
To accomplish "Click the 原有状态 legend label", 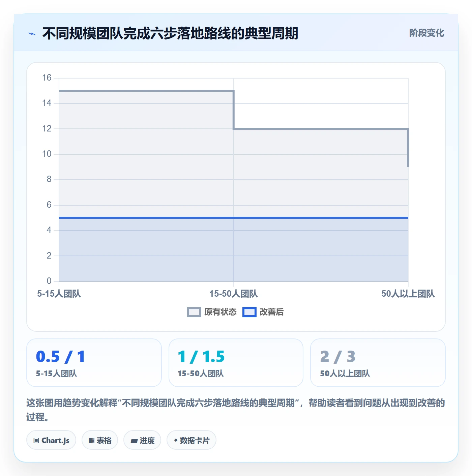I will click(x=220, y=312).
